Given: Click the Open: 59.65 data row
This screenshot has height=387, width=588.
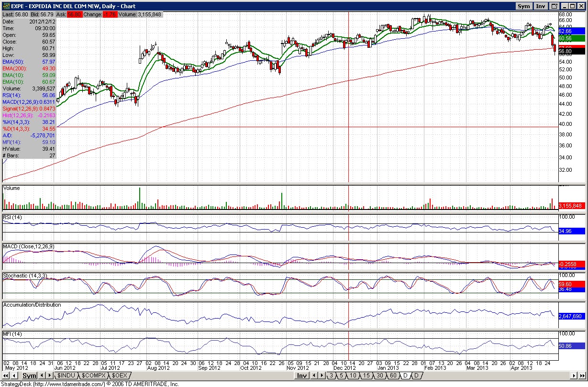Looking at the screenshot, I should click(x=29, y=35).
